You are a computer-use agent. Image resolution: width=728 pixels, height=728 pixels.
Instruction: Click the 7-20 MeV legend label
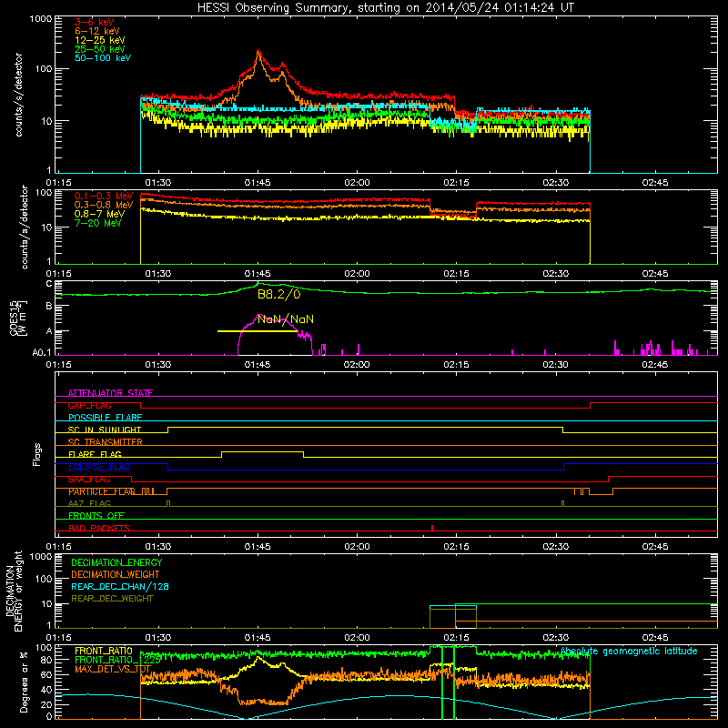98,223
